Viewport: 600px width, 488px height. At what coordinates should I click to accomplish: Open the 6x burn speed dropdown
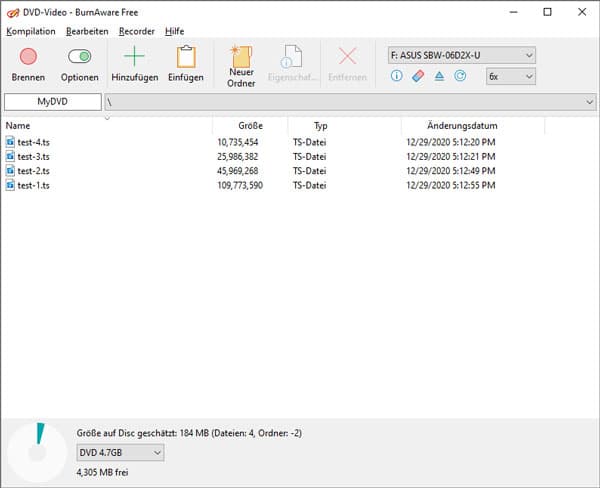tap(510, 77)
